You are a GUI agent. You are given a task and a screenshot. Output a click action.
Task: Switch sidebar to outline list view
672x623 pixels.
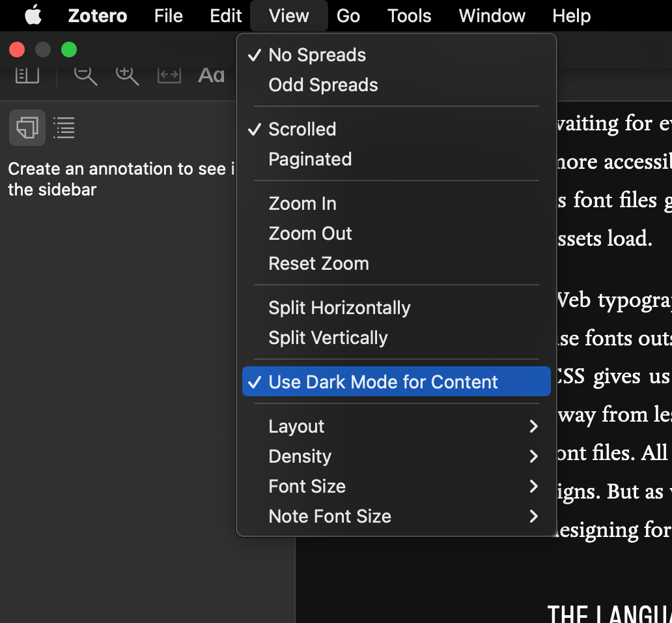[x=64, y=128]
